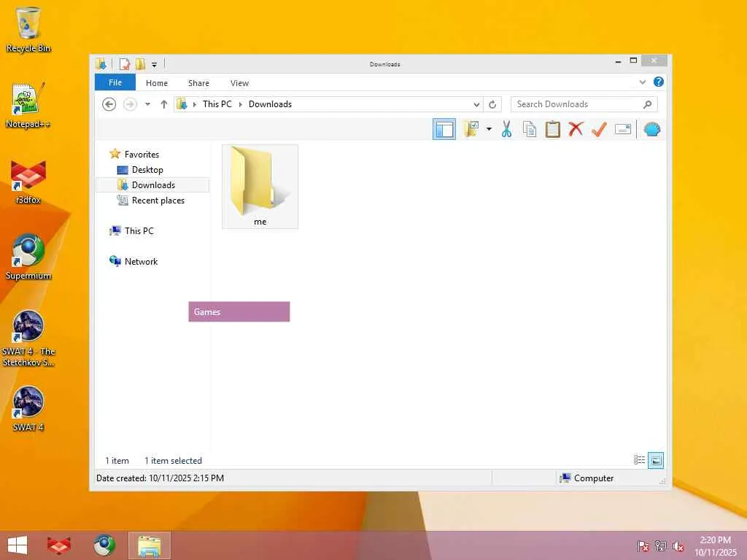Click Date created text in status bar
747x560 pixels.
pos(160,478)
